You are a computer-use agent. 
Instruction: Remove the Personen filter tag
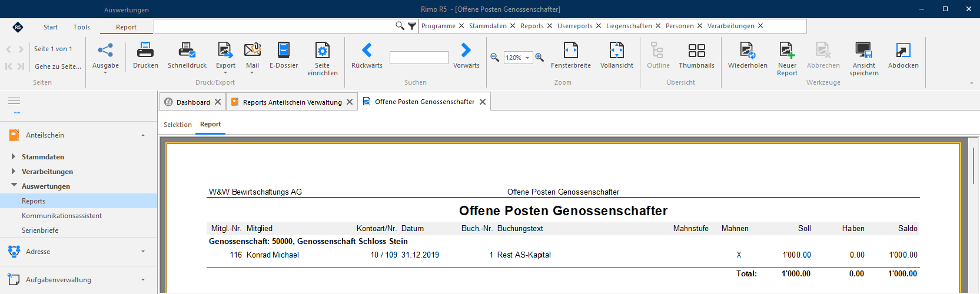click(700, 26)
